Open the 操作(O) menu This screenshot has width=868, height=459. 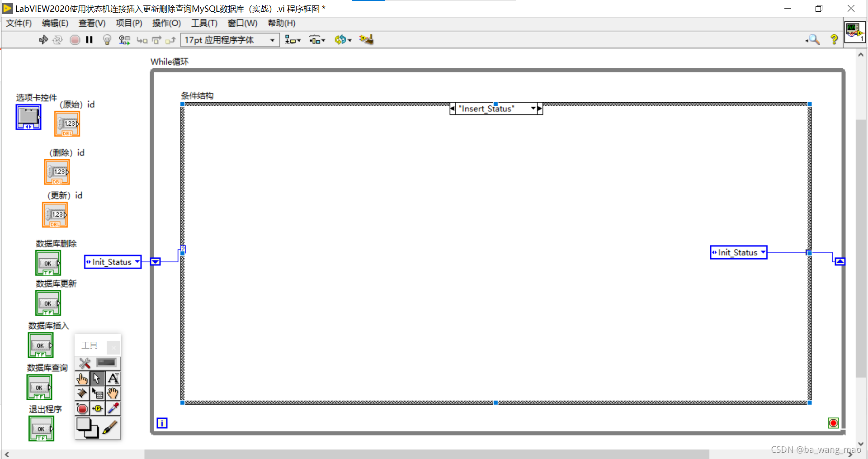click(x=166, y=23)
